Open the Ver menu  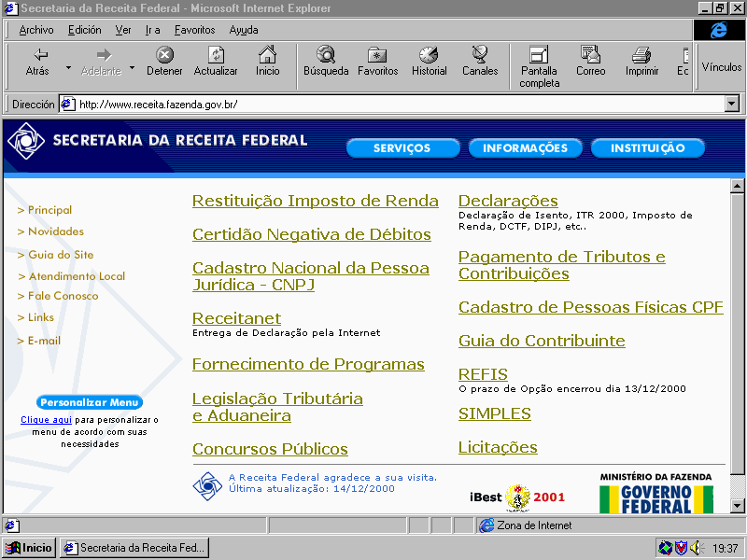pyautogui.click(x=123, y=30)
